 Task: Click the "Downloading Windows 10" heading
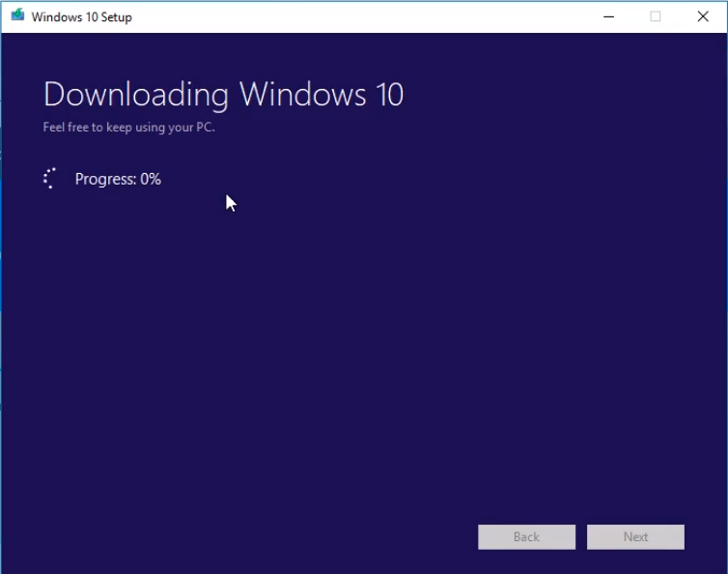pyautogui.click(x=223, y=95)
